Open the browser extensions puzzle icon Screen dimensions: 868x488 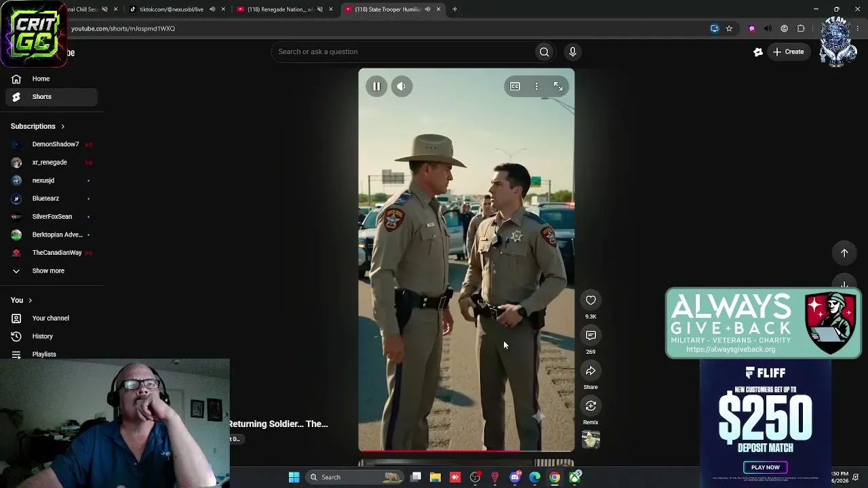tap(801, 28)
